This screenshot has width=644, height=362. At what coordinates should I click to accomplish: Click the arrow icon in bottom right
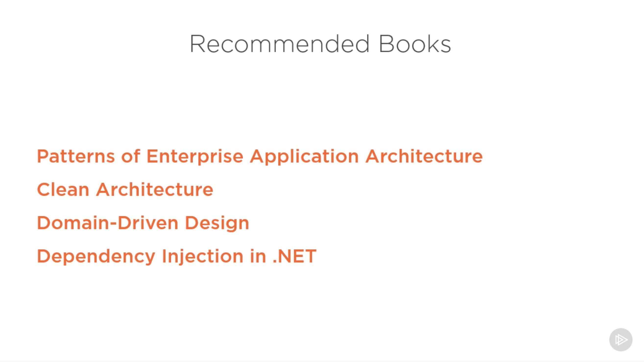(620, 339)
